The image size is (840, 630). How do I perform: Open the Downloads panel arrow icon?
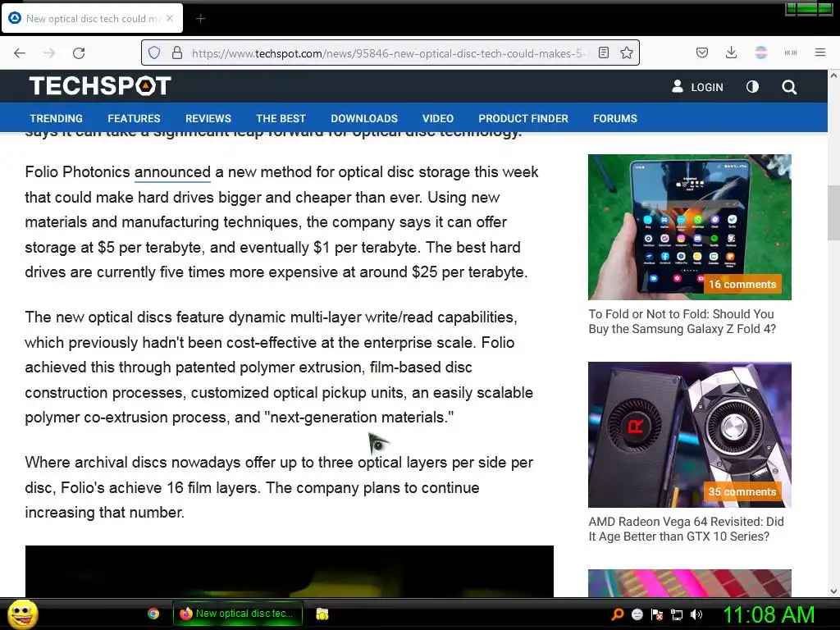coord(731,52)
